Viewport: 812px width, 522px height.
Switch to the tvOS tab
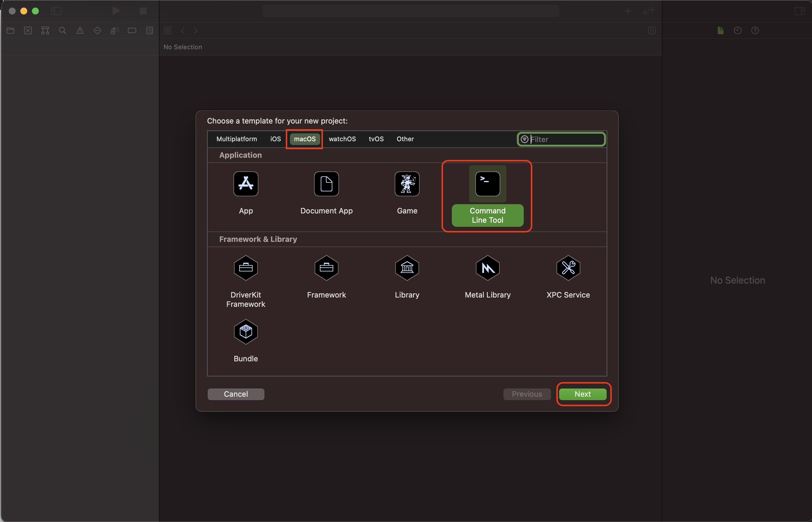[x=376, y=139]
